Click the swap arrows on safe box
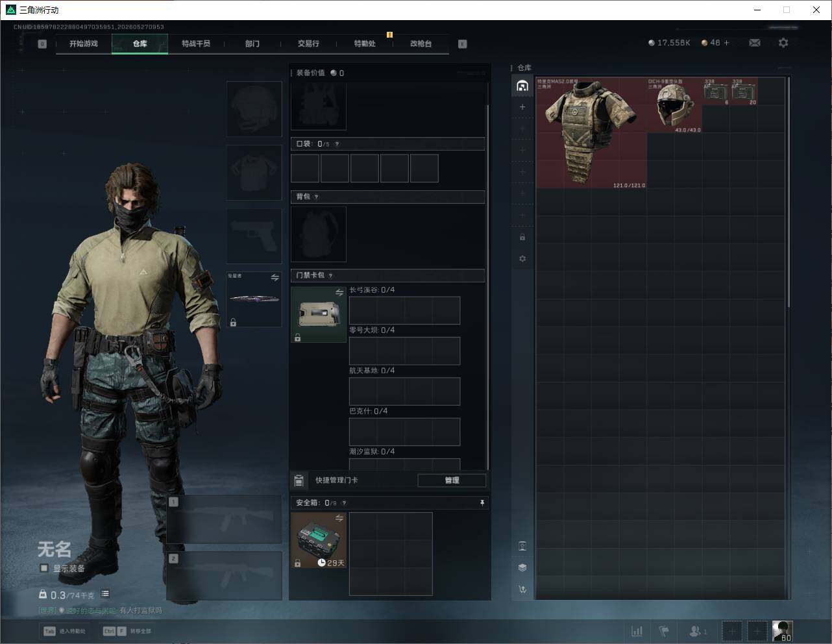This screenshot has width=832, height=644. tap(339, 518)
